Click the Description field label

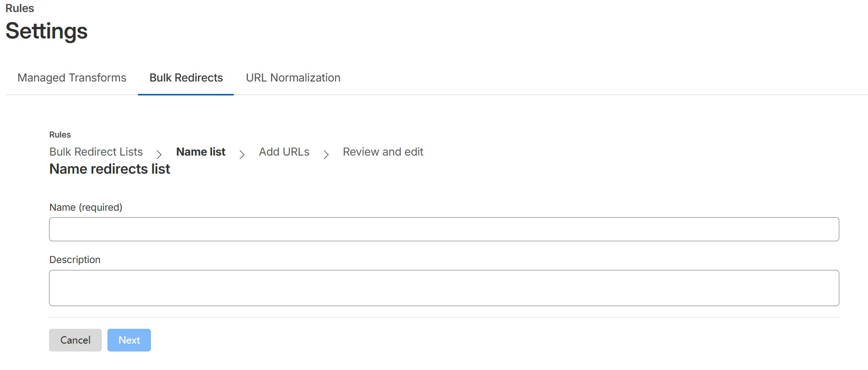click(x=75, y=260)
